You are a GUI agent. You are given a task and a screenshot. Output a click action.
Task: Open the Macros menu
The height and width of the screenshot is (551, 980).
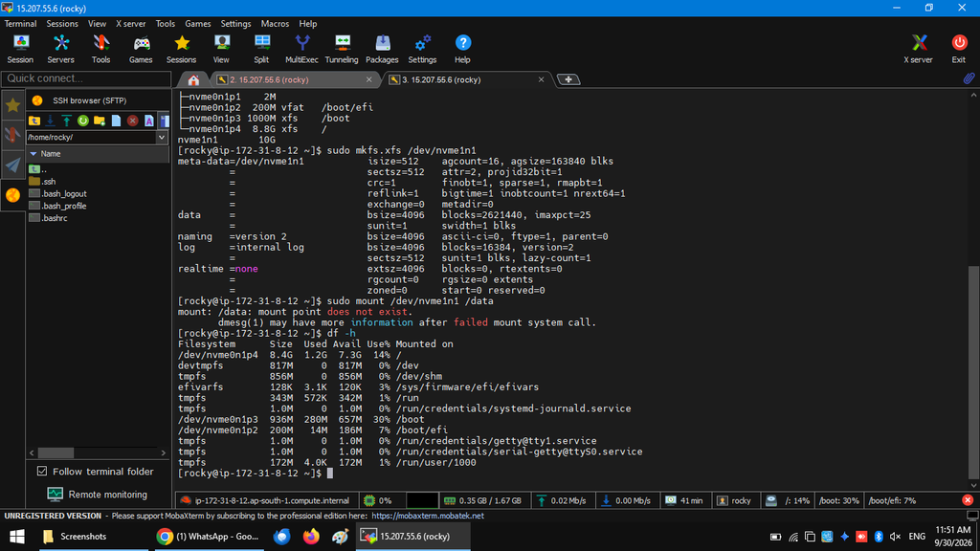coord(275,24)
